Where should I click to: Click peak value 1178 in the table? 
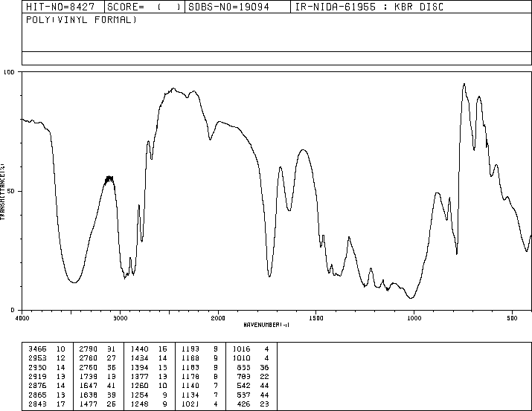pyautogui.click(x=190, y=376)
